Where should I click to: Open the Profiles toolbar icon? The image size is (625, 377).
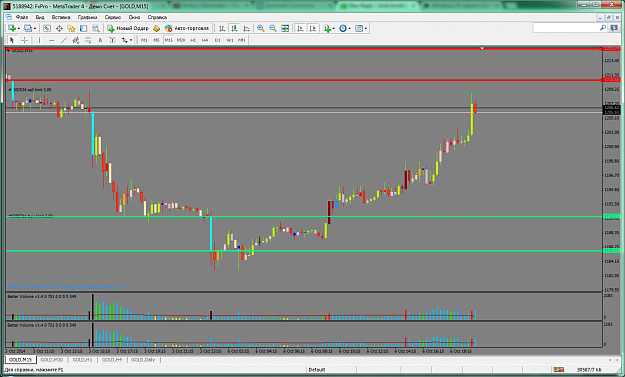(28, 28)
